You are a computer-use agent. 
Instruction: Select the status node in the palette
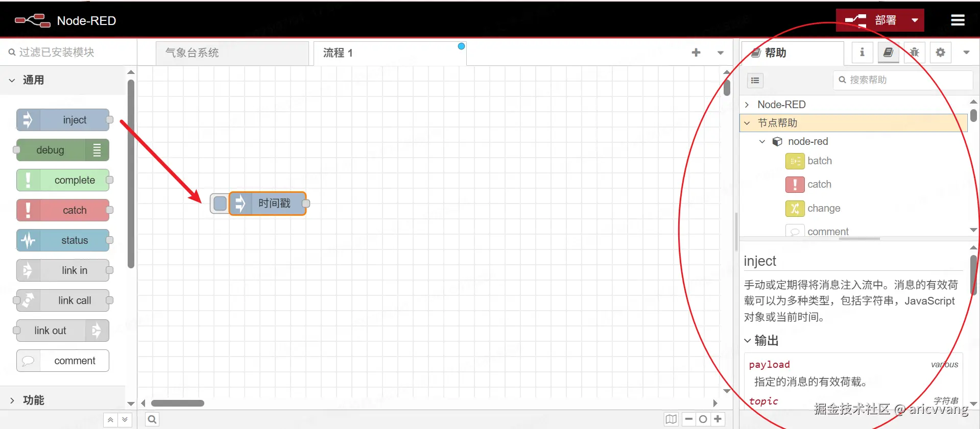click(x=63, y=240)
